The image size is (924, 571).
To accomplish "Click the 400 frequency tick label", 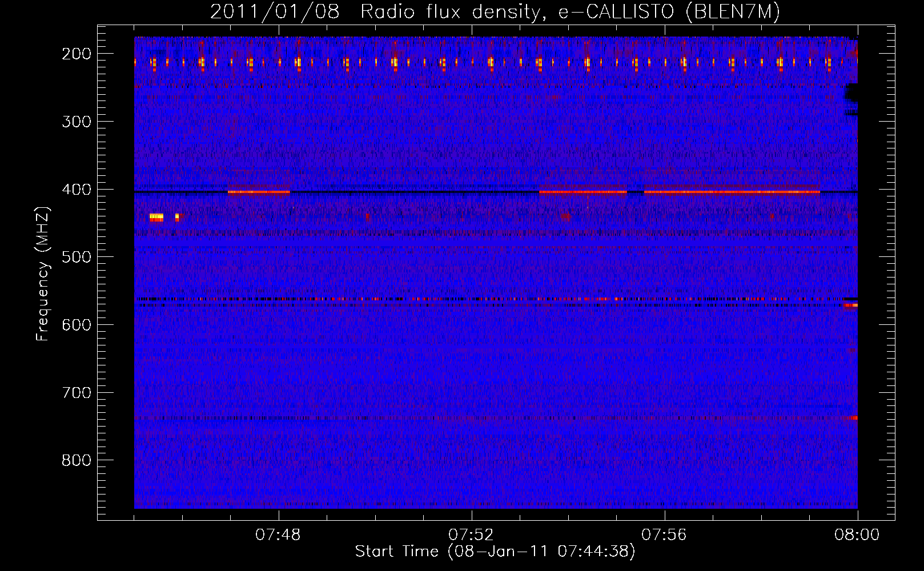I will click(77, 190).
